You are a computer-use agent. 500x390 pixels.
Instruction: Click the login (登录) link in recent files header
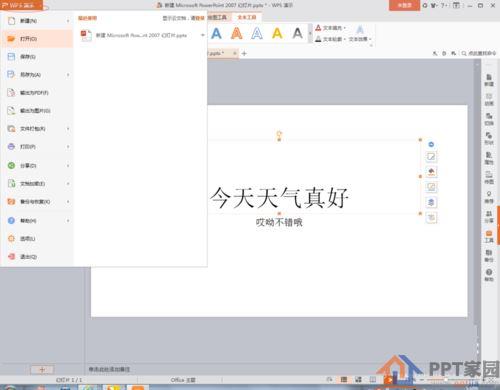point(199,18)
